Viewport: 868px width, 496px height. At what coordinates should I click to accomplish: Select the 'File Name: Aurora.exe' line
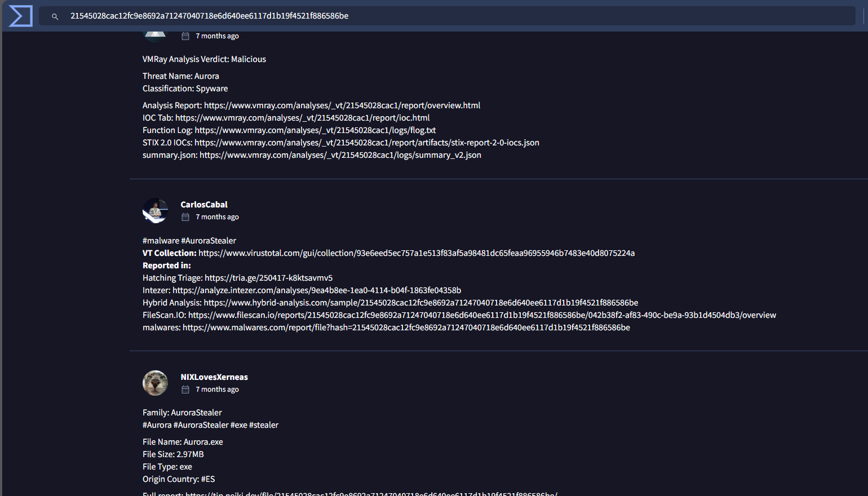pyautogui.click(x=183, y=442)
